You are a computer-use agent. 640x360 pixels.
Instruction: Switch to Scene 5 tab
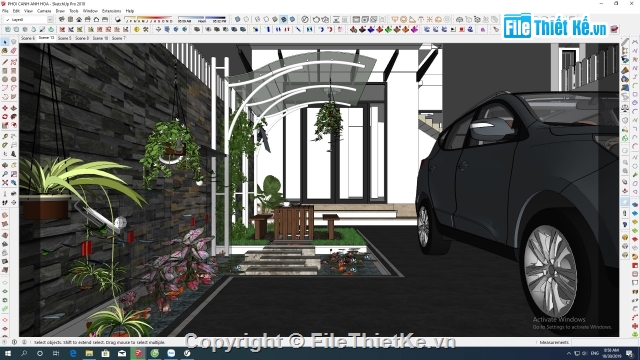tap(64, 38)
